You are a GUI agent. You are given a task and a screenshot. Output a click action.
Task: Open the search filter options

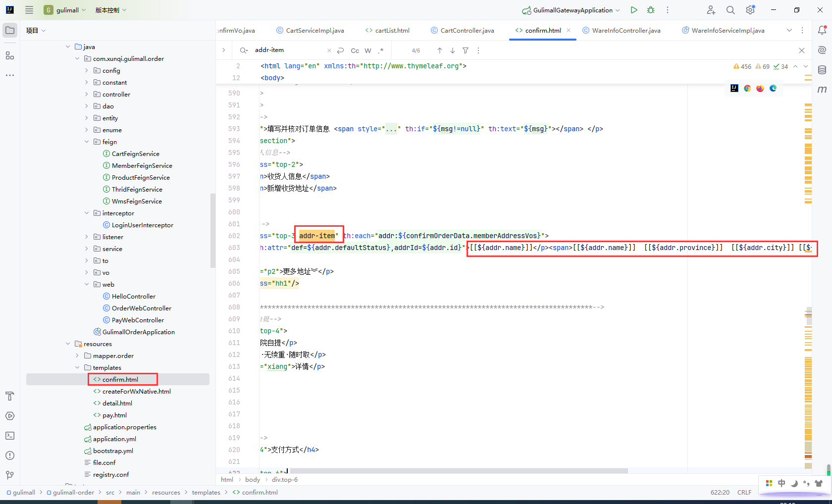[466, 50]
